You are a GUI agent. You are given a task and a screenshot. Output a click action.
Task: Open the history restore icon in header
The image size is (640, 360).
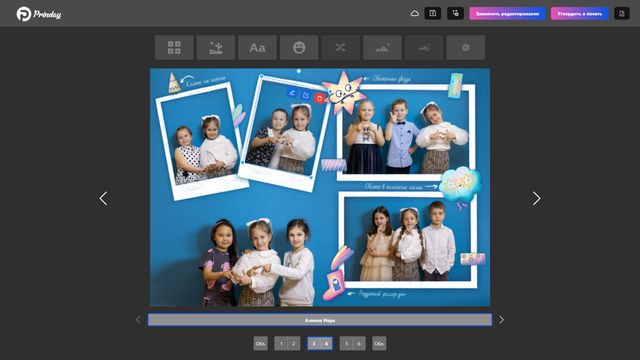point(455,13)
